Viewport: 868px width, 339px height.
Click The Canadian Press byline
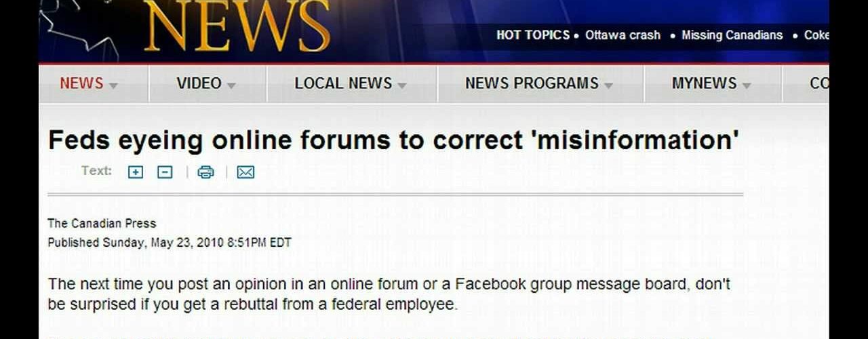click(x=102, y=223)
